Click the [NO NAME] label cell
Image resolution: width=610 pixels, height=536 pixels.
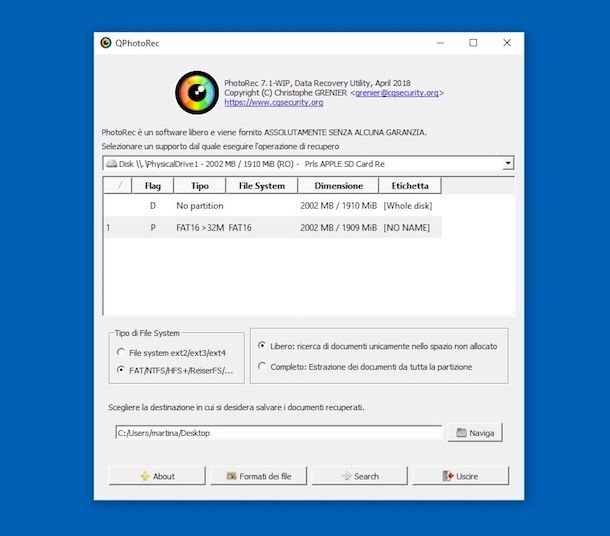pos(407,228)
